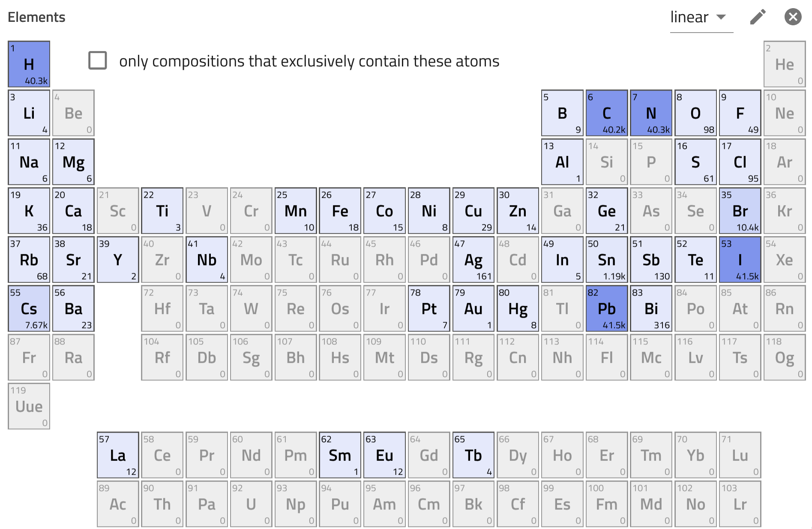Select Europium (Eu) tile
812x529 pixels.
[x=384, y=455]
